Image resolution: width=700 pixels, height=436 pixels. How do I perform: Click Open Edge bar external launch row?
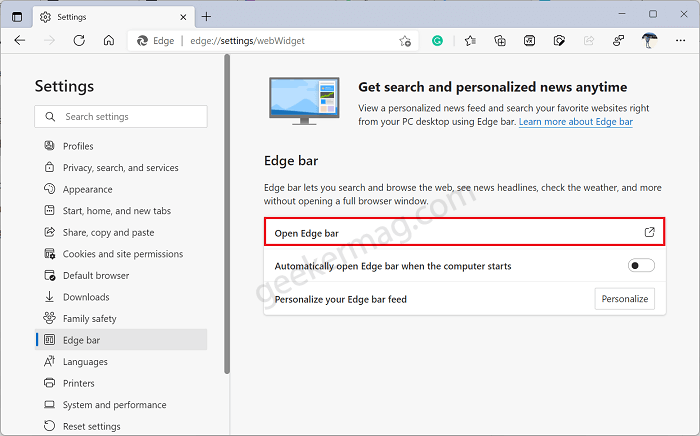[464, 232]
